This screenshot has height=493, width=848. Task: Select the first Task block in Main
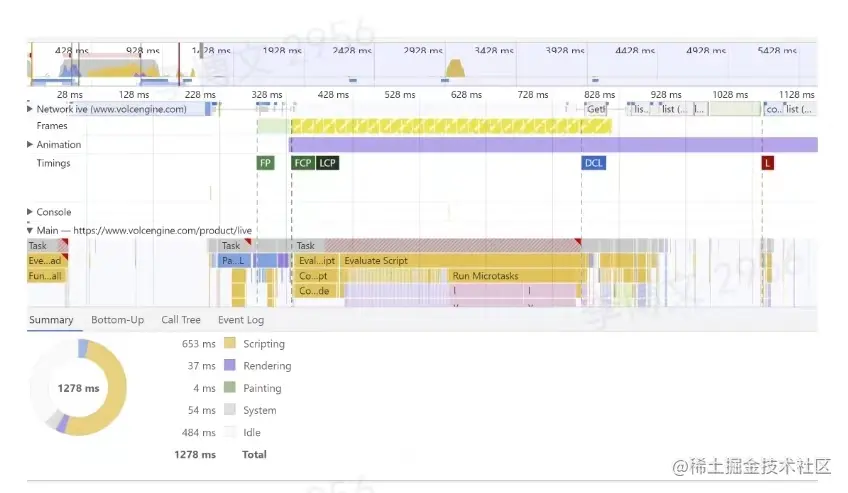coord(47,245)
